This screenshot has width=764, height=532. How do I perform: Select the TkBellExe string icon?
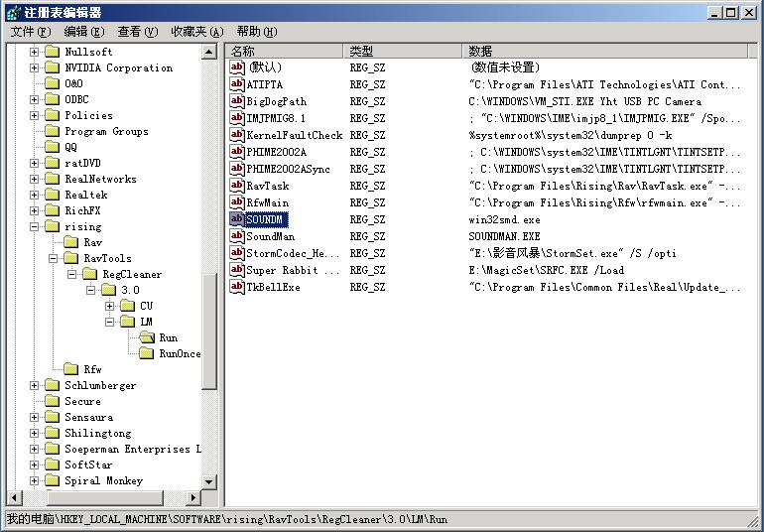(237, 287)
